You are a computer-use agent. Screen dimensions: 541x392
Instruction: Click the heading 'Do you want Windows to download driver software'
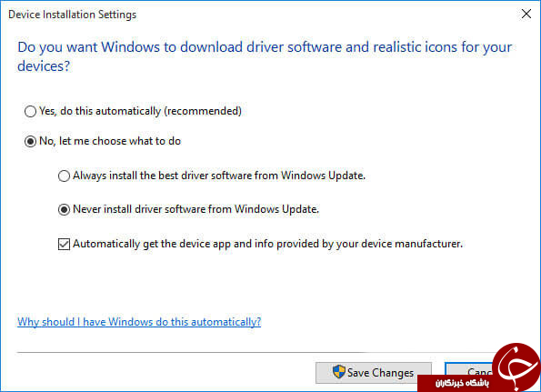[x=265, y=56]
